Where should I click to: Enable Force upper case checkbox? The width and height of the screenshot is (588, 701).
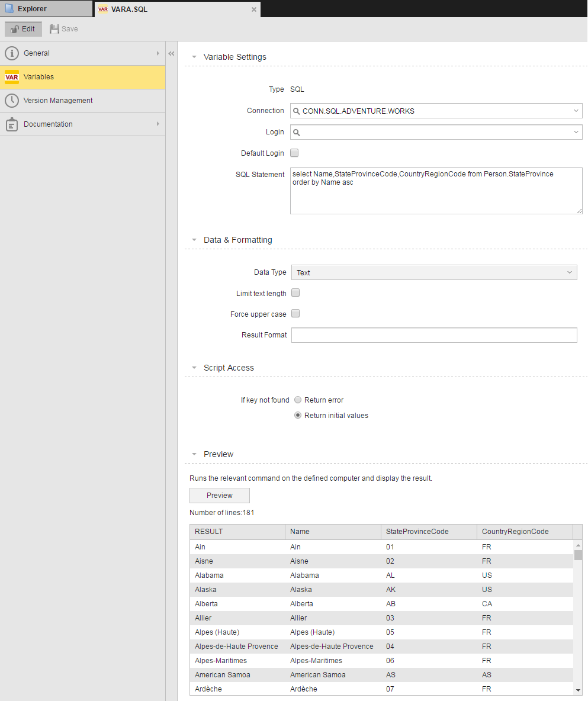(295, 313)
